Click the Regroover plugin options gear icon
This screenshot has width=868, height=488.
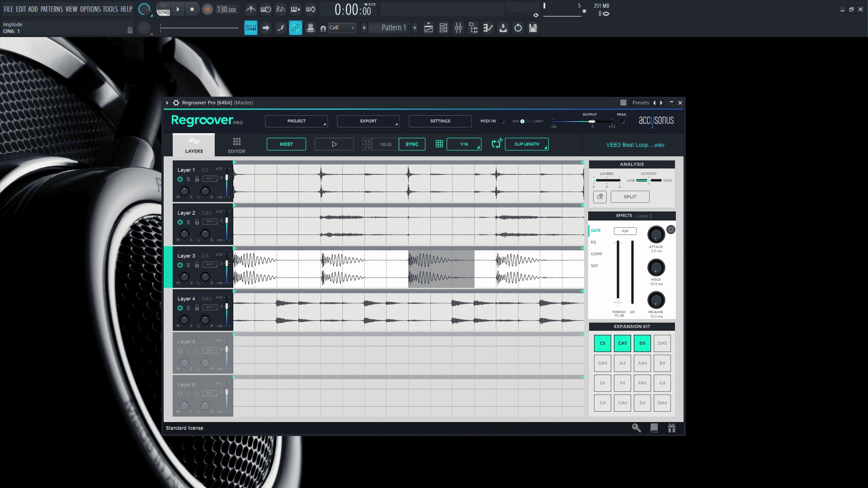[176, 103]
